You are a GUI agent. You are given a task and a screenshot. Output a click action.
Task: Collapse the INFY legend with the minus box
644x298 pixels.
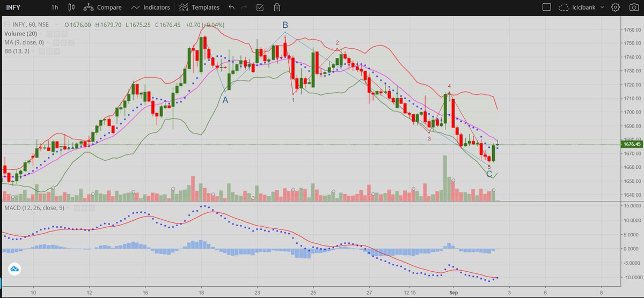click(x=7, y=25)
